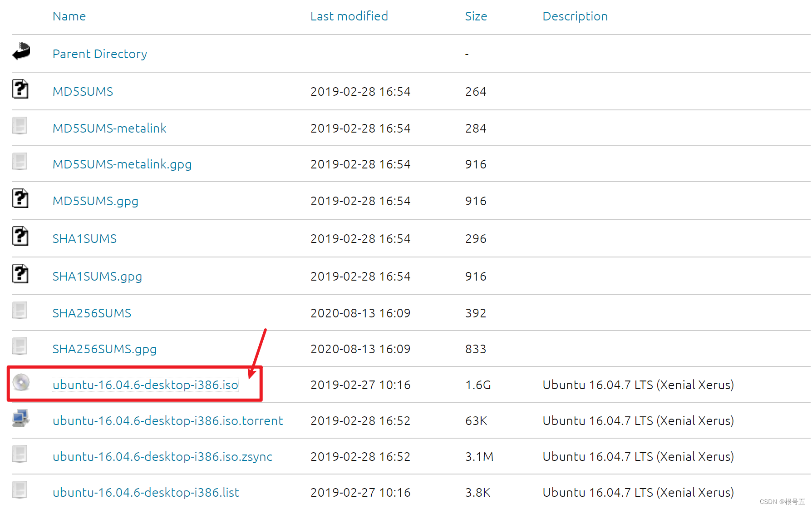
Task: Click the 2019-02-27 10:16 date of the list file
Action: click(360, 493)
